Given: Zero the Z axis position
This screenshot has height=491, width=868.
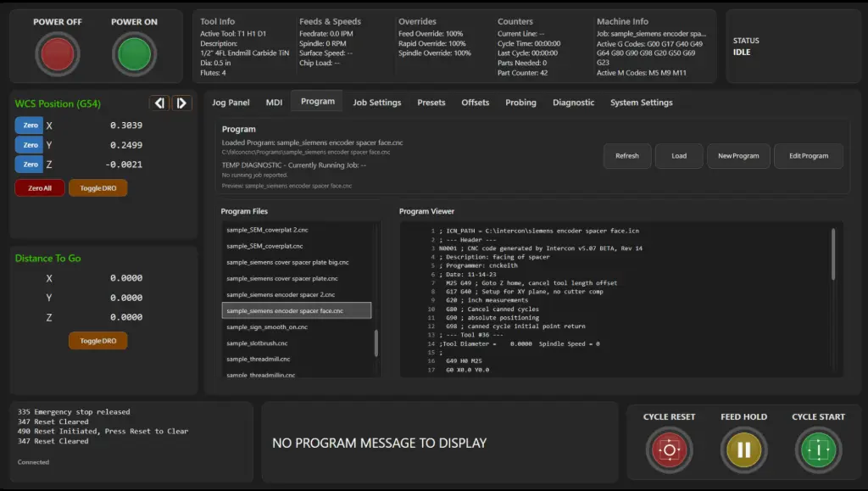Looking at the screenshot, I should 29,165.
